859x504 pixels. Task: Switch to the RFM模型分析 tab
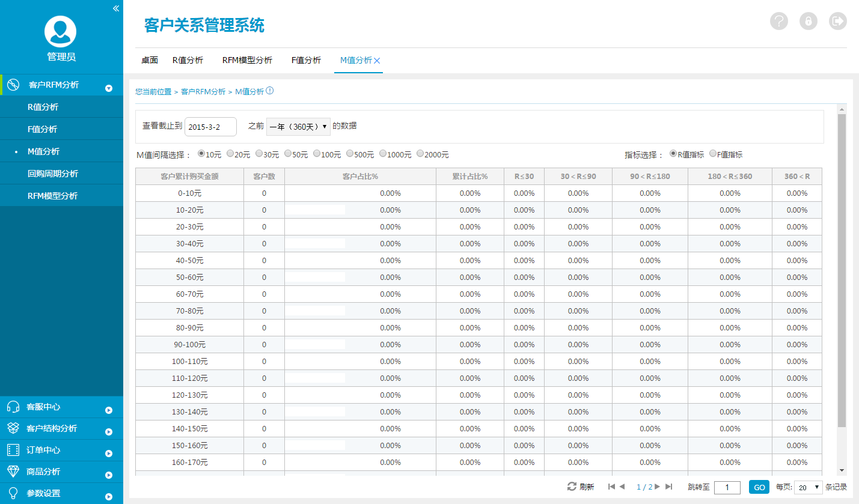pos(247,60)
